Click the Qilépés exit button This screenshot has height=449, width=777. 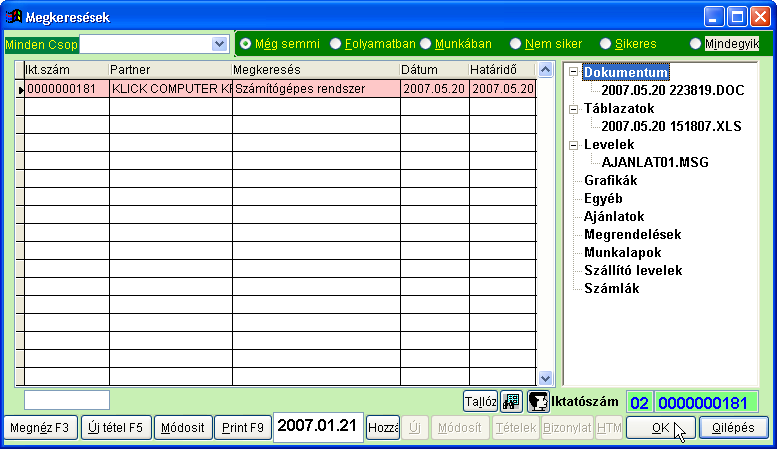point(733,427)
